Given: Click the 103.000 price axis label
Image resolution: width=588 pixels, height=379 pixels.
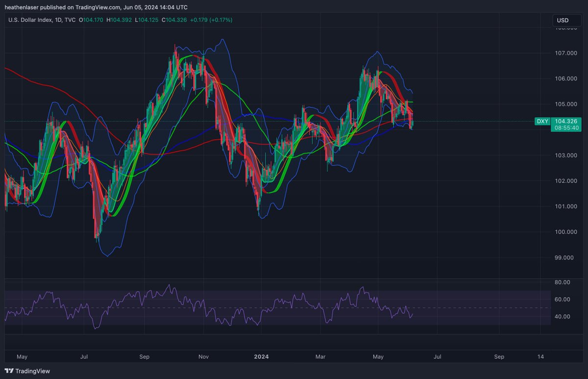Looking at the screenshot, I should pos(566,155).
